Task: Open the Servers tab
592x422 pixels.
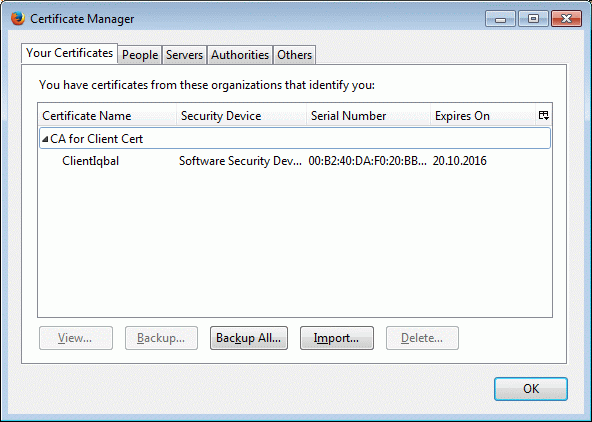Action: click(184, 55)
